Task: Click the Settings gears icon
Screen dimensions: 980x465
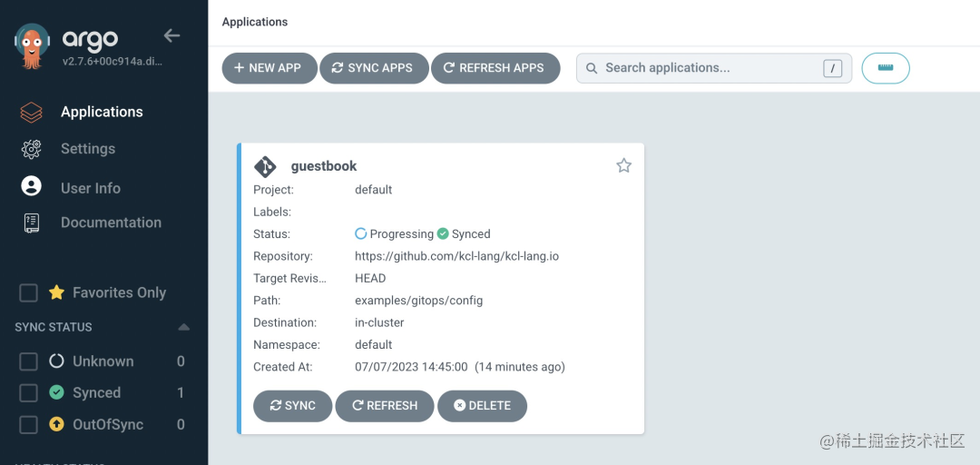Action: point(31,149)
